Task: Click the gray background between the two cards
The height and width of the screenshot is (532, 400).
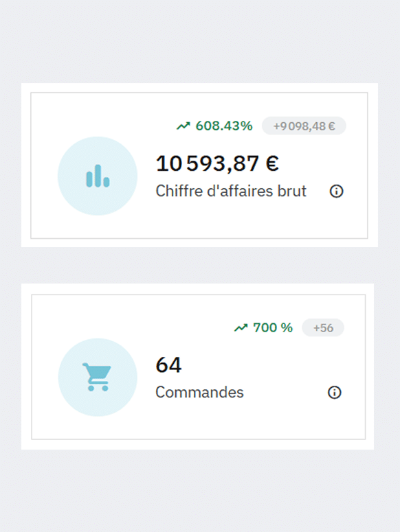Action: [x=200, y=266]
